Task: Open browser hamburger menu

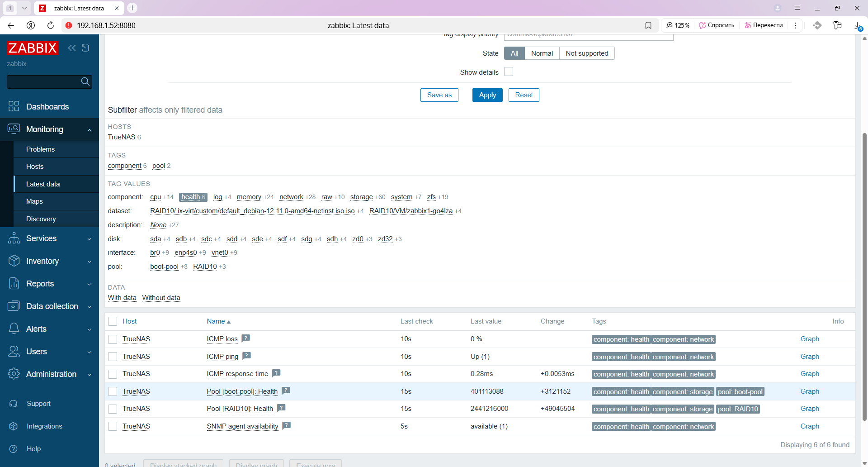Action: pyautogui.click(x=797, y=8)
